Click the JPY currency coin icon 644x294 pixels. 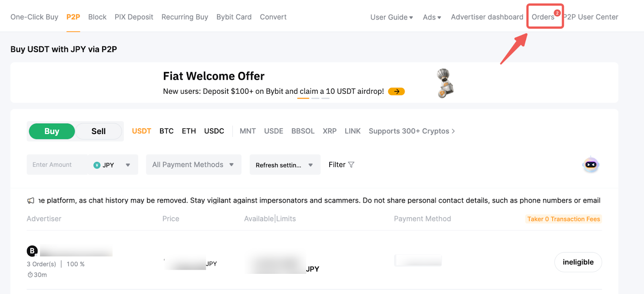[x=97, y=165]
